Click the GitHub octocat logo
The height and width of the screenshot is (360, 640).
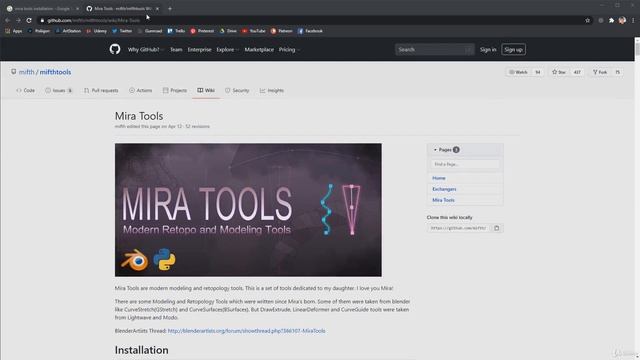click(x=115, y=49)
